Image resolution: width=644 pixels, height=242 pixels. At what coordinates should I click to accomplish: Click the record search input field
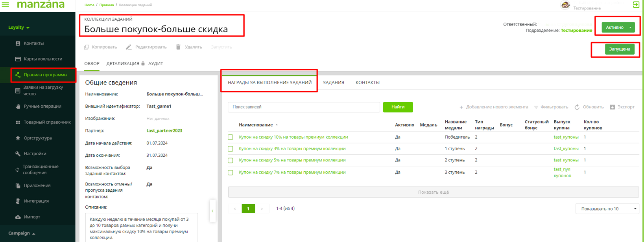point(303,107)
